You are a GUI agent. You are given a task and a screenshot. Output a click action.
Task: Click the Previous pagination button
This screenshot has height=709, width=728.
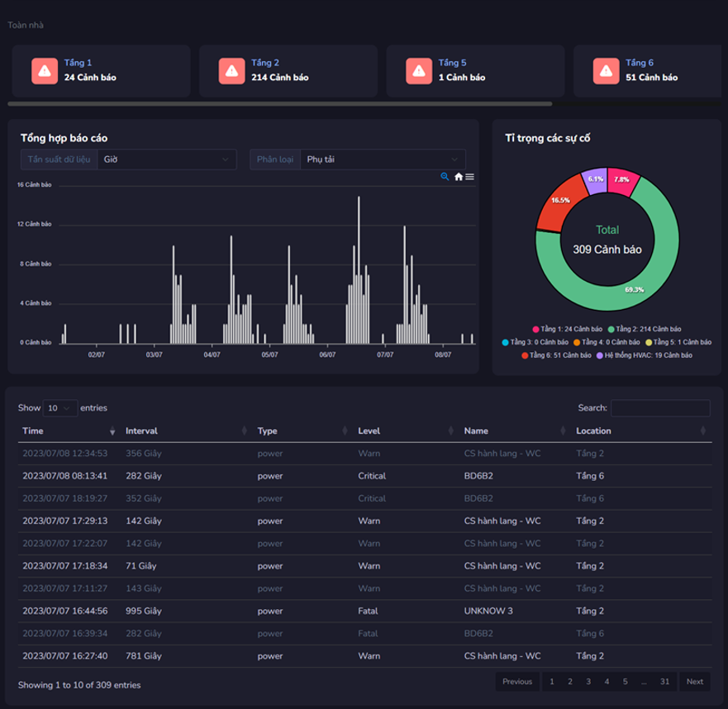[x=517, y=682]
